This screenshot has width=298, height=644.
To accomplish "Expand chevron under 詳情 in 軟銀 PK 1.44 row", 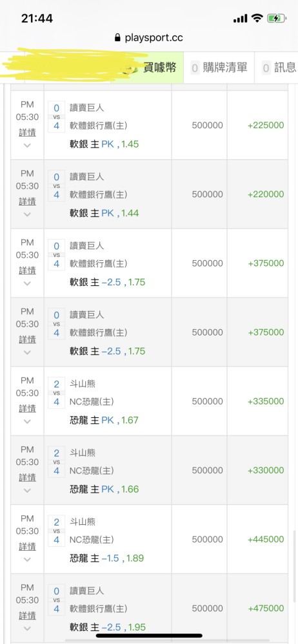I will pyautogui.click(x=27, y=214).
